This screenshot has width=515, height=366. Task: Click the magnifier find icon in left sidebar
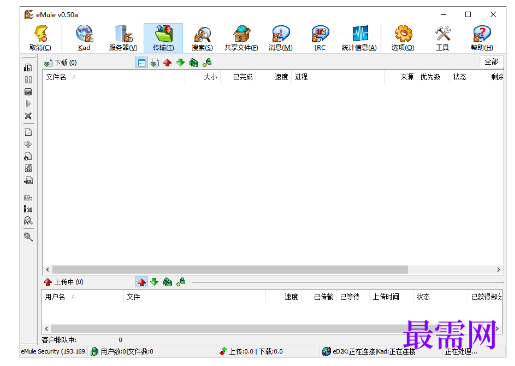[28, 237]
